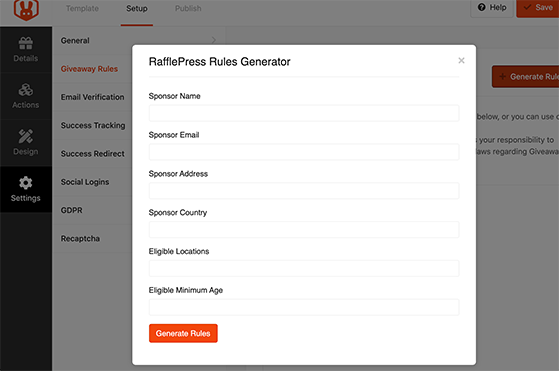
Task: Open Email Verification settings
Action: pos(92,97)
